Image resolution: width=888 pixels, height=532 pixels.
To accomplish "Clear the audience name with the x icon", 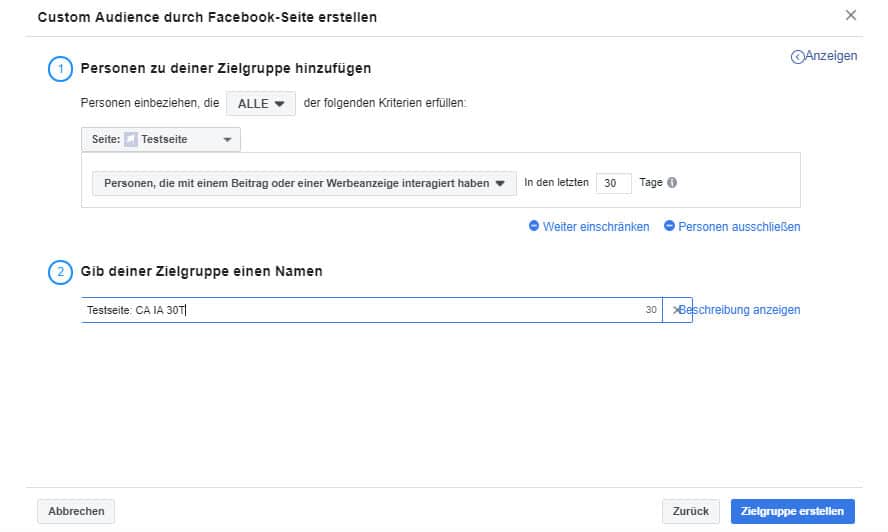I will pyautogui.click(x=676, y=310).
